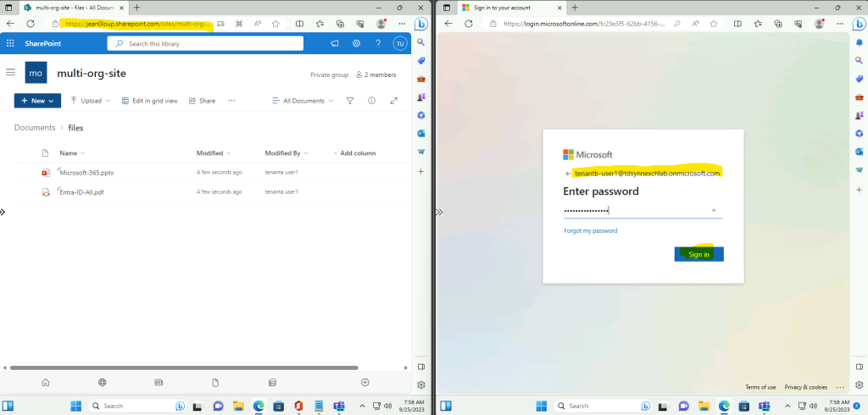Open Edge sidebar Shopping tag in left window
This screenshot has width=868, height=415.
tap(421, 60)
